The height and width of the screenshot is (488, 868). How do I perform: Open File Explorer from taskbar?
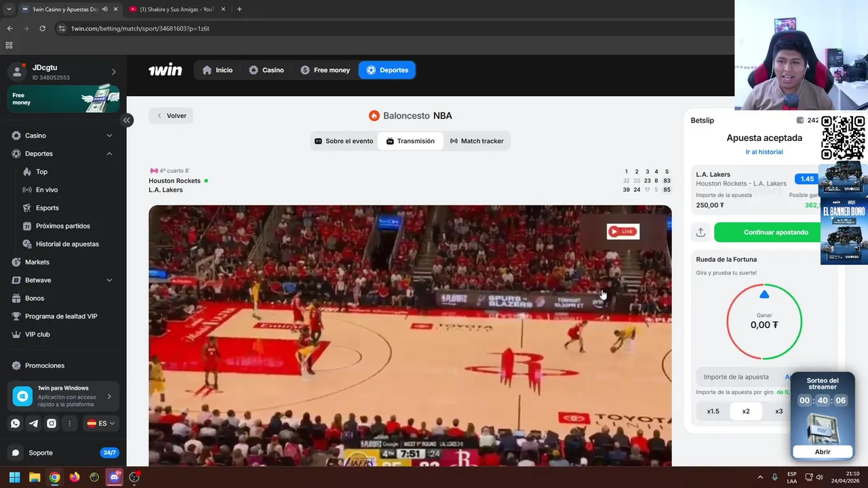[35, 477]
